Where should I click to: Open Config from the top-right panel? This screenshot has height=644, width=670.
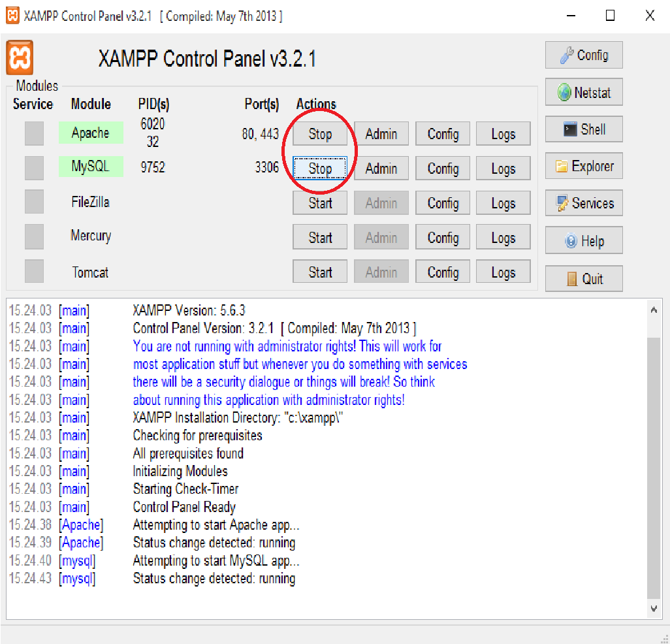[x=583, y=55]
